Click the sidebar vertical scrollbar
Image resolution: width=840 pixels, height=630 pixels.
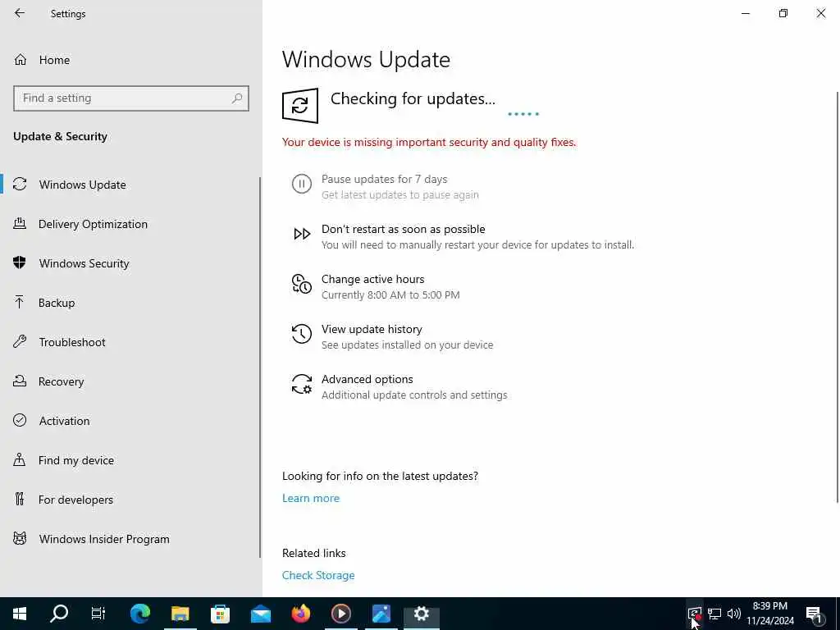260,367
